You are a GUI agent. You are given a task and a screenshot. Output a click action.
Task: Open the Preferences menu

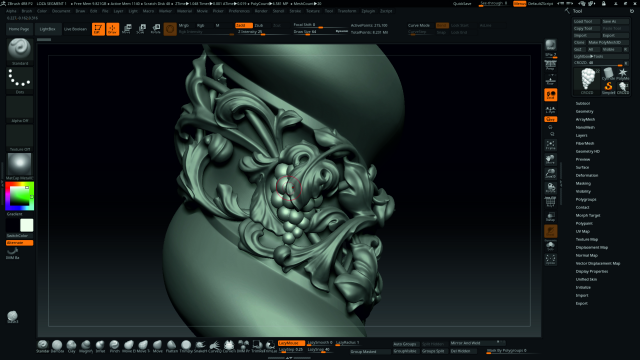(x=239, y=11)
